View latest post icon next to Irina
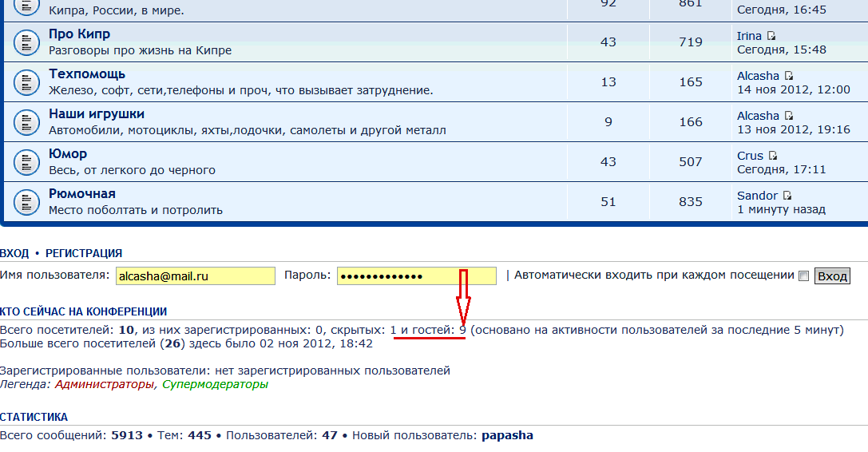Image resolution: width=868 pixels, height=452 pixels. pos(771,36)
